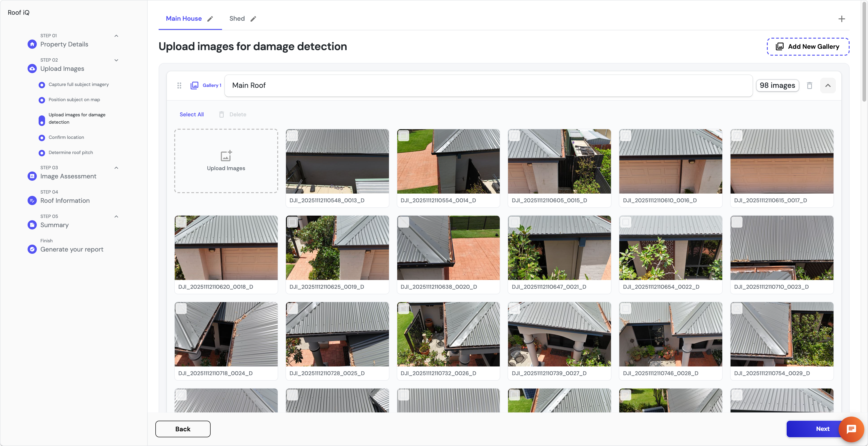Viewport: 868px width, 446px height.
Task: Tick checkbox on image DJI_20251112110718_0024_D
Action: point(181,309)
